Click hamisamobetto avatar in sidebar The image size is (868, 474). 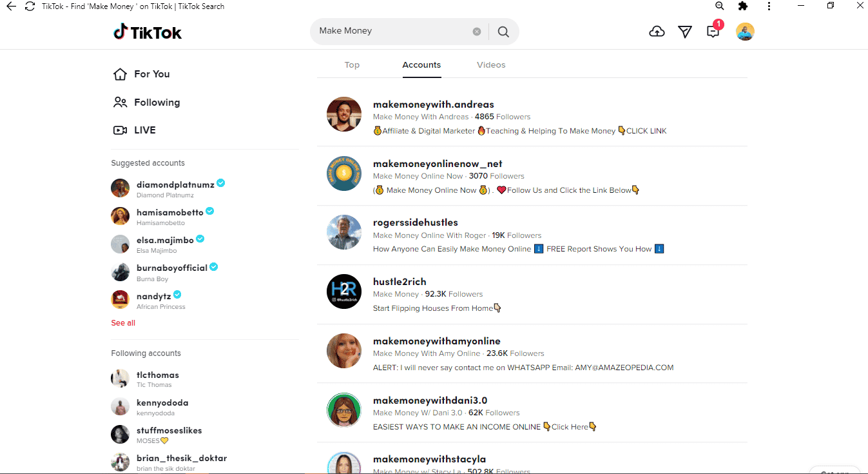[121, 216]
